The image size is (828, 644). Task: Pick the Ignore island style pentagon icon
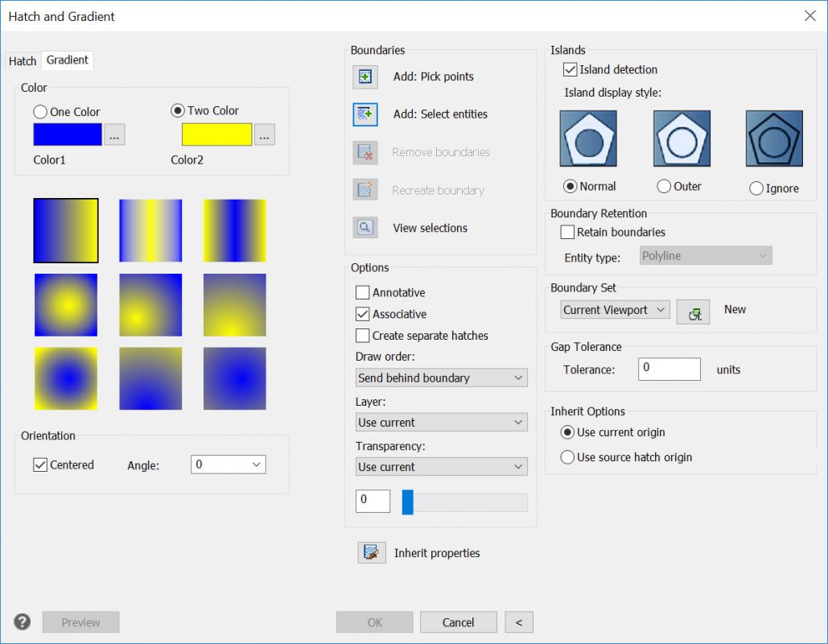pyautogui.click(x=773, y=139)
